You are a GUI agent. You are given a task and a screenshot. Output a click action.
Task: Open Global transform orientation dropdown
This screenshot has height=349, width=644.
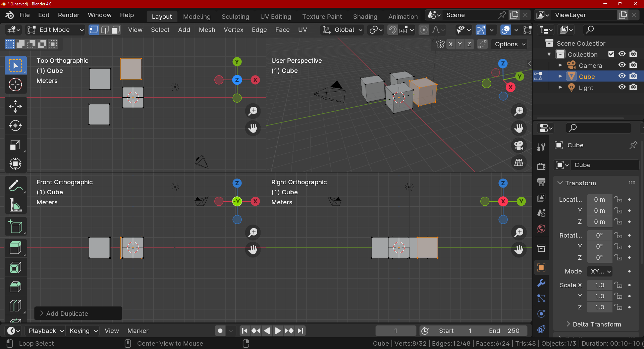[343, 30]
